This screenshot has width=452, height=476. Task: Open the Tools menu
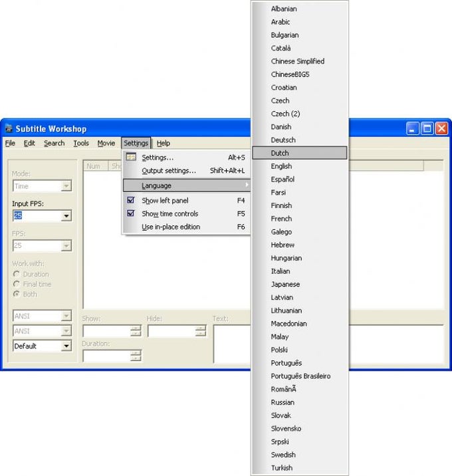[81, 143]
